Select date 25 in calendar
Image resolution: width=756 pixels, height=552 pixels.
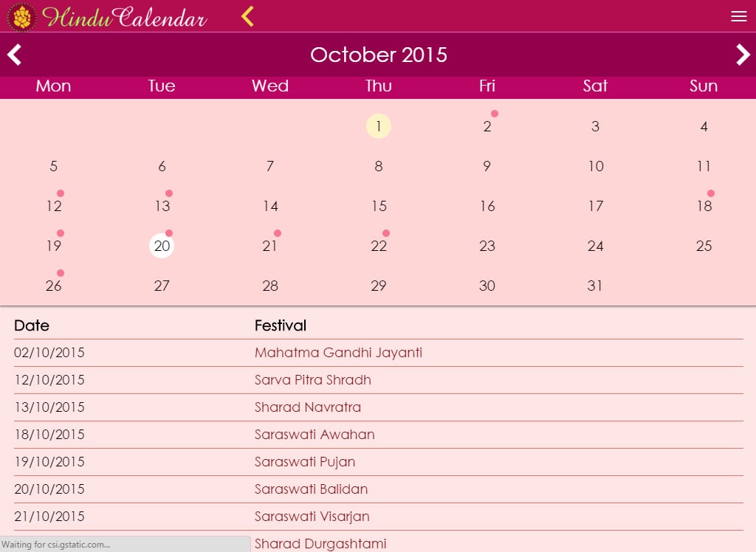(704, 246)
